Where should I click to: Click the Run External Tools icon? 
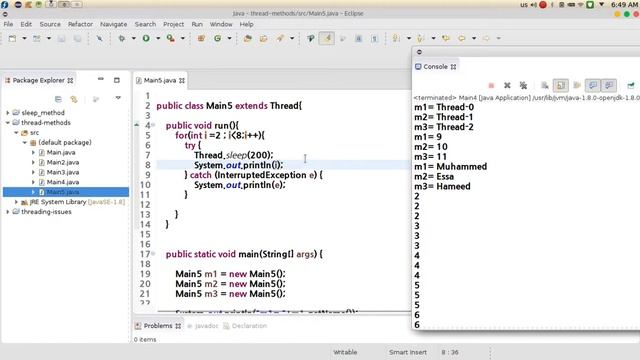(171, 38)
